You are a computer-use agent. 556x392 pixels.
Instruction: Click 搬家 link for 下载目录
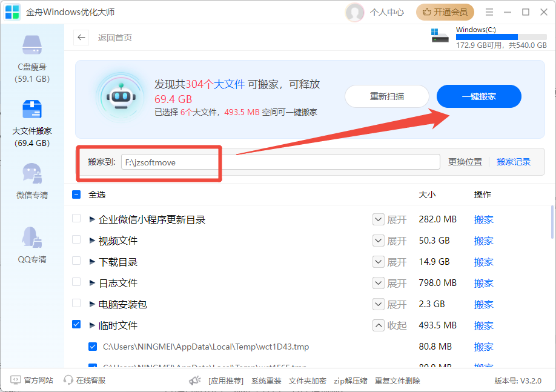(484, 262)
